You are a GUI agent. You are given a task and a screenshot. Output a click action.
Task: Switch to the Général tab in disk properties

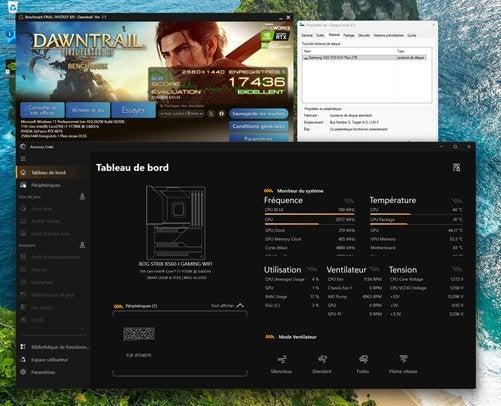[x=307, y=35]
